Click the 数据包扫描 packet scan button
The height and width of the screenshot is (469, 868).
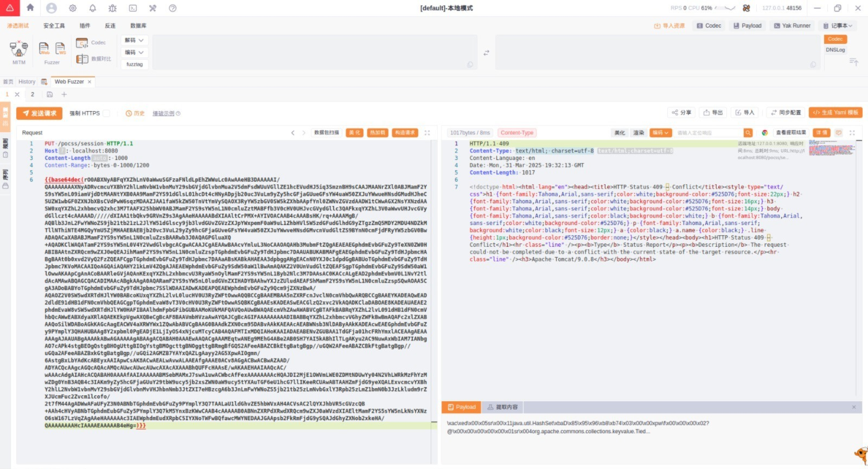coord(327,133)
